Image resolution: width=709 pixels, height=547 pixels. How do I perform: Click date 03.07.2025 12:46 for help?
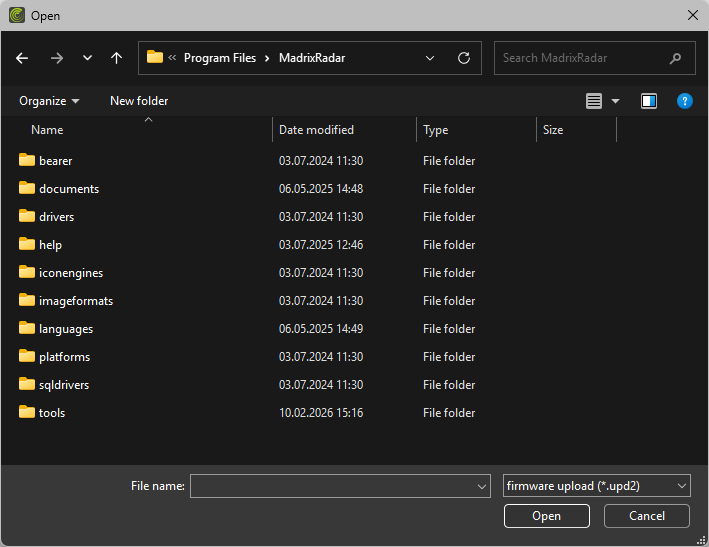[x=321, y=245]
